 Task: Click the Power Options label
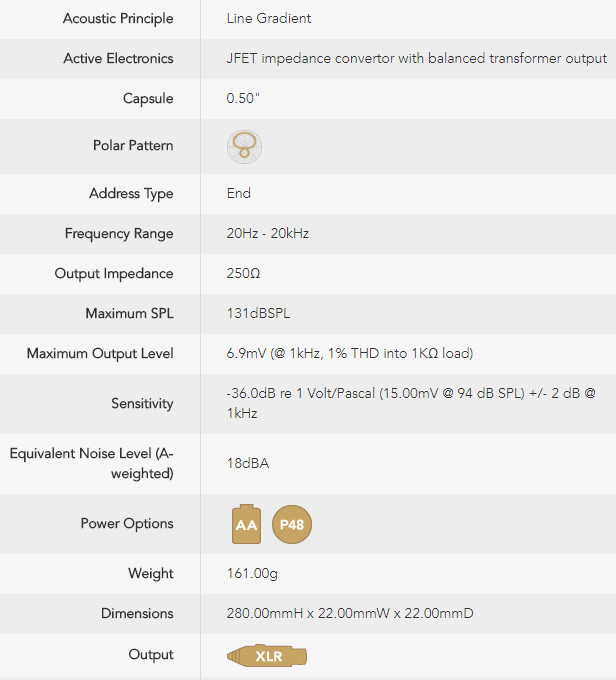(x=127, y=523)
